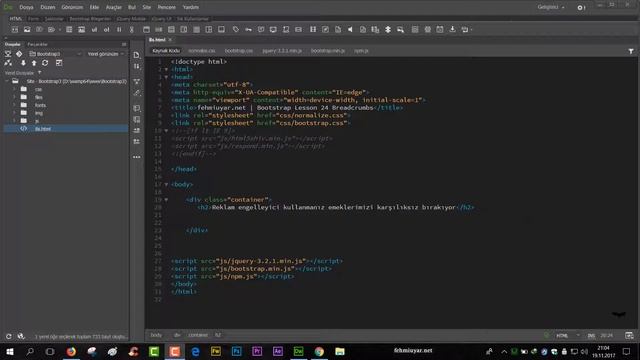Open the Dosya menu
The width and height of the screenshot is (640, 360).
[x=26, y=7]
